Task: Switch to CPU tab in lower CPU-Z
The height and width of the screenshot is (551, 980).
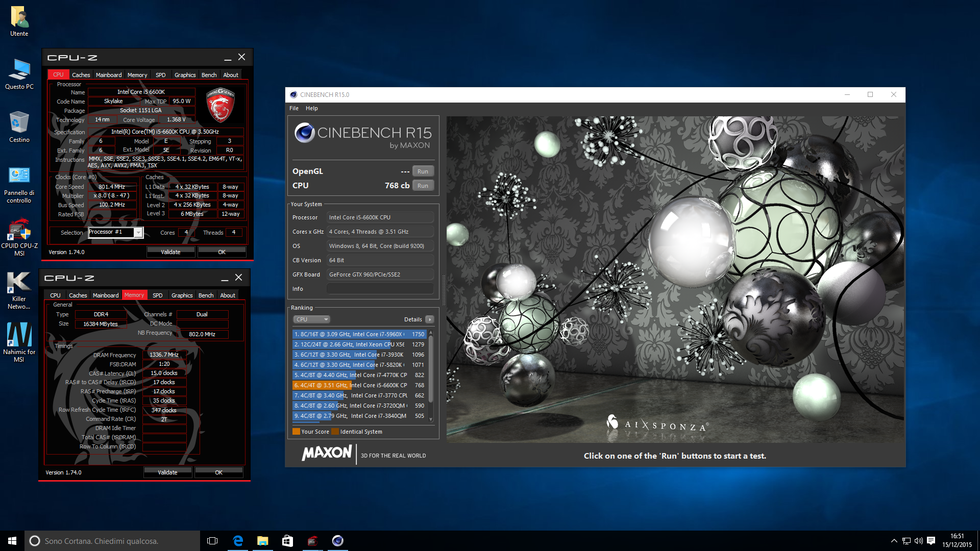Action: [x=55, y=295]
